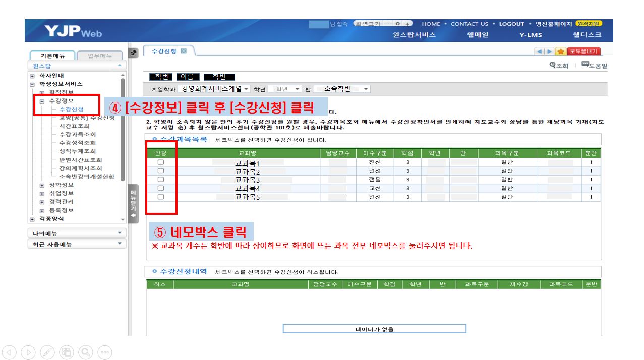Expand the 등록정보 tree node
The image size is (644, 360).
(x=42, y=210)
